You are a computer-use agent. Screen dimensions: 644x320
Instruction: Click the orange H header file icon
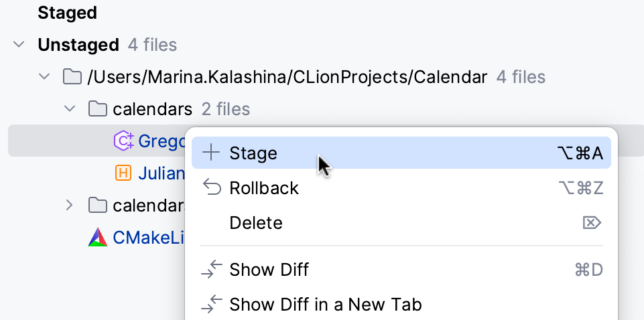[123, 173]
